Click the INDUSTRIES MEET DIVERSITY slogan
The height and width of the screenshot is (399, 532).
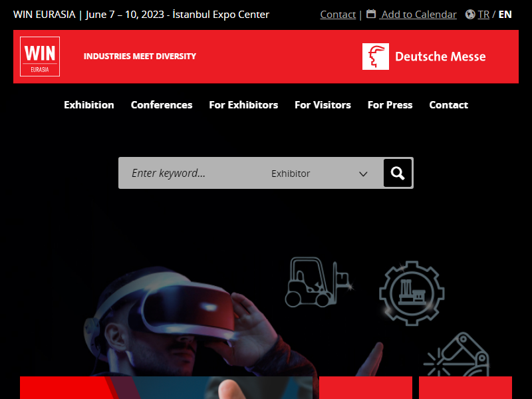coord(140,57)
